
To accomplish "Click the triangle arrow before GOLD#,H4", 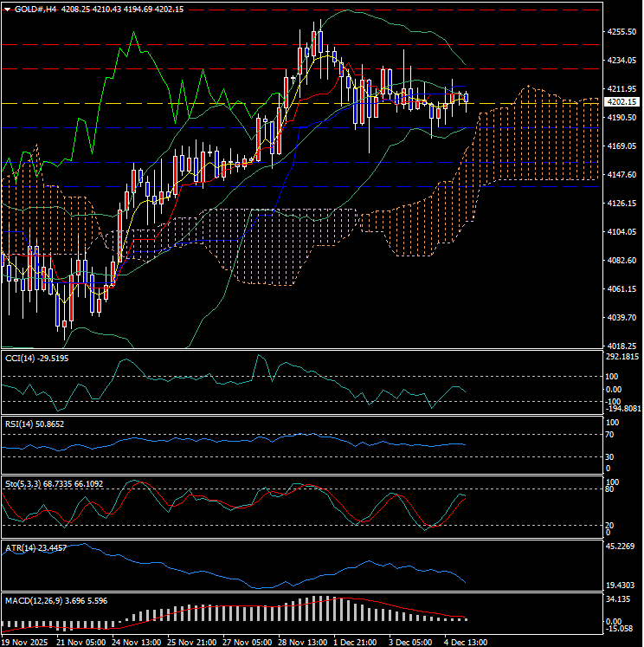I will tap(7, 7).
